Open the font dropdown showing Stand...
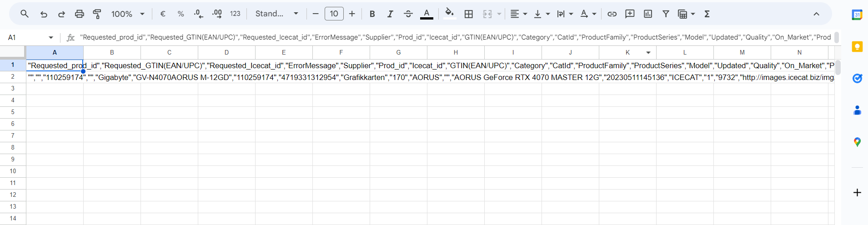868x225 pixels. point(277,14)
